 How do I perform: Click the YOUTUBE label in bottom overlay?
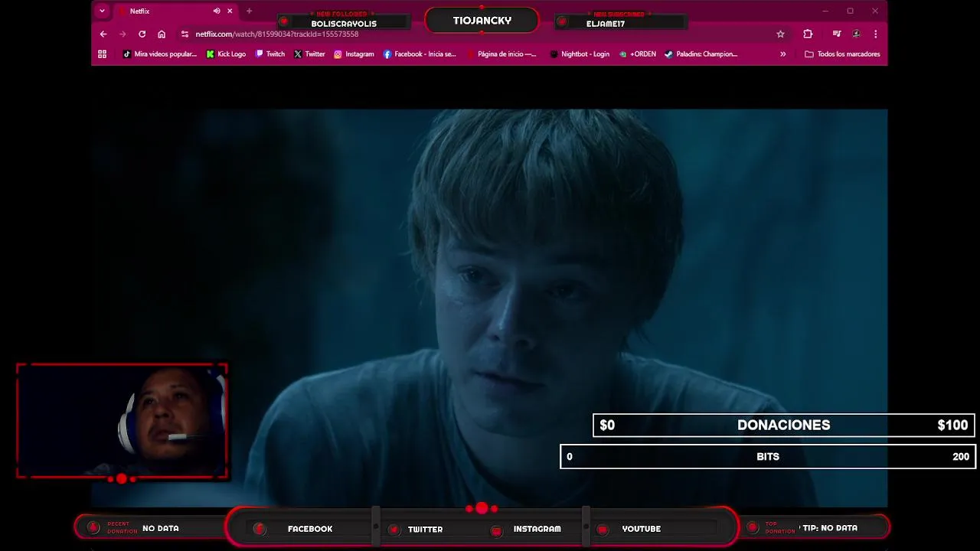641,529
